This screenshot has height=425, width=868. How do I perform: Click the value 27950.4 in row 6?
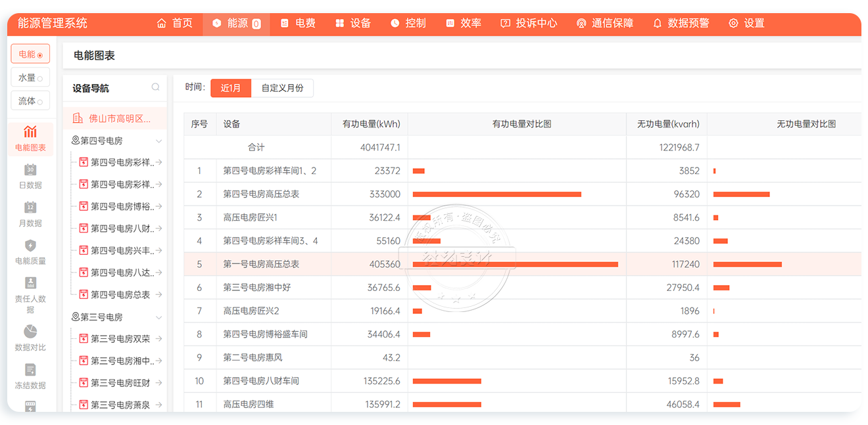[x=683, y=288]
